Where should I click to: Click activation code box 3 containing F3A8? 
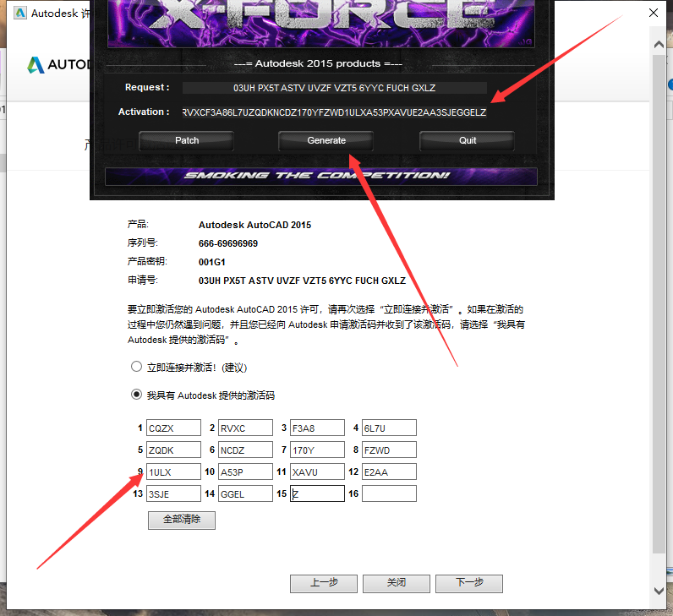coord(317,428)
